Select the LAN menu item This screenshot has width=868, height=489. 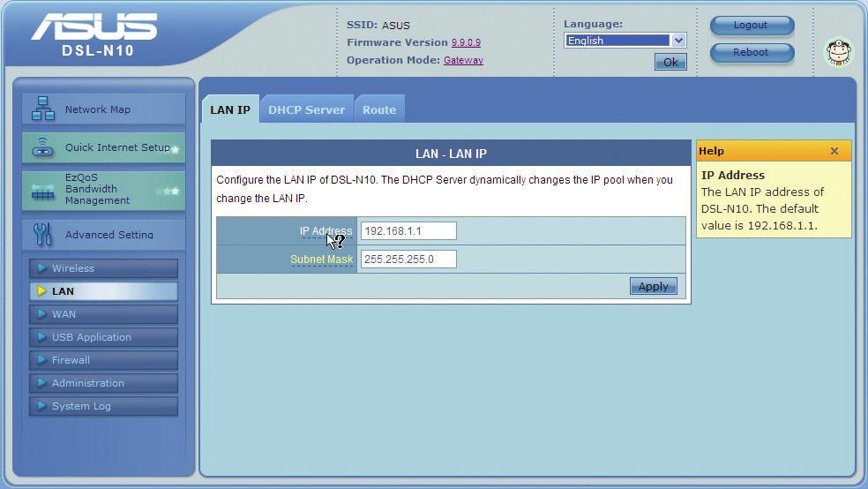coord(103,290)
